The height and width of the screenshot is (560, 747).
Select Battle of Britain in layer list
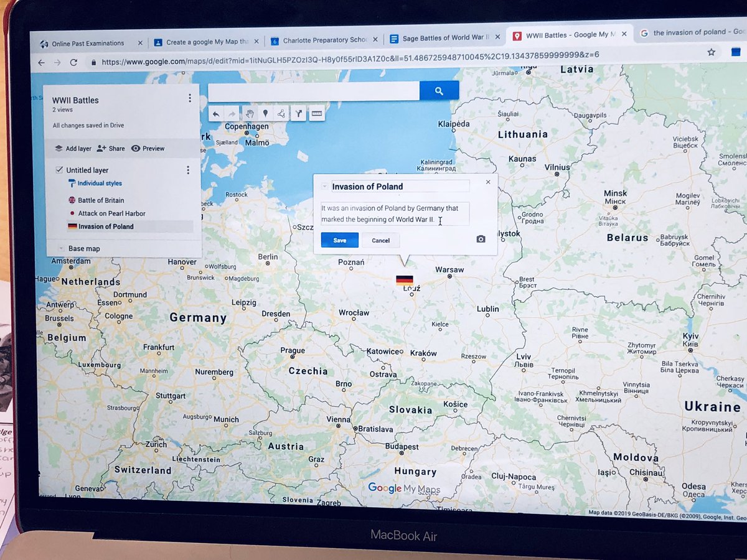click(101, 200)
